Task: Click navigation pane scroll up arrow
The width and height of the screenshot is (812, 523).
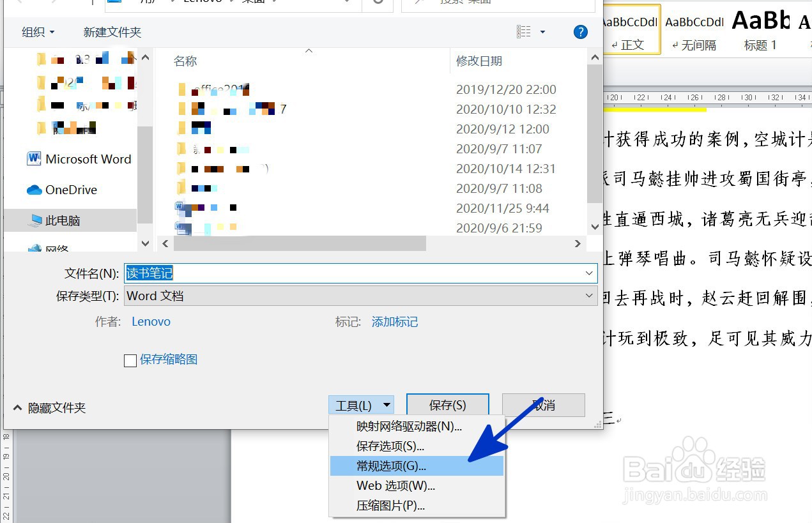Action: tap(145, 57)
